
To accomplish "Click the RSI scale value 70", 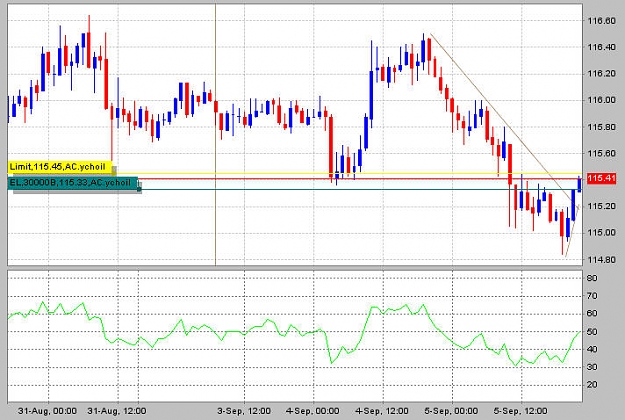I will click(x=592, y=296).
